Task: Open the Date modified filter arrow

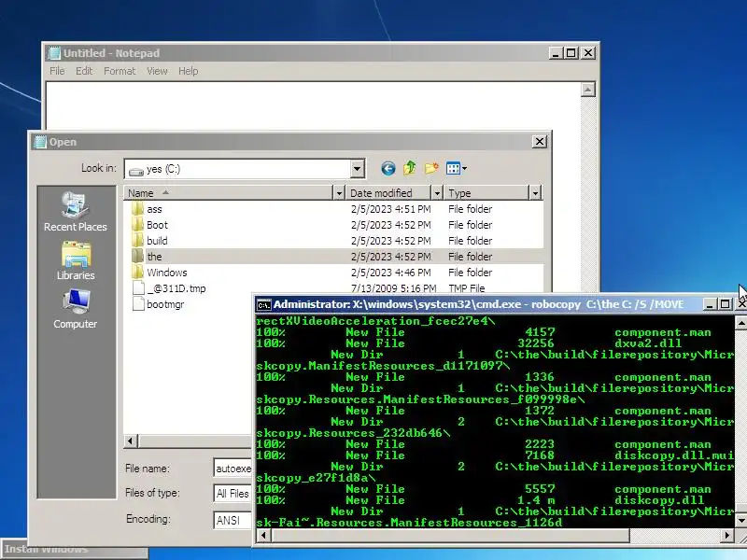Action: pyautogui.click(x=437, y=193)
